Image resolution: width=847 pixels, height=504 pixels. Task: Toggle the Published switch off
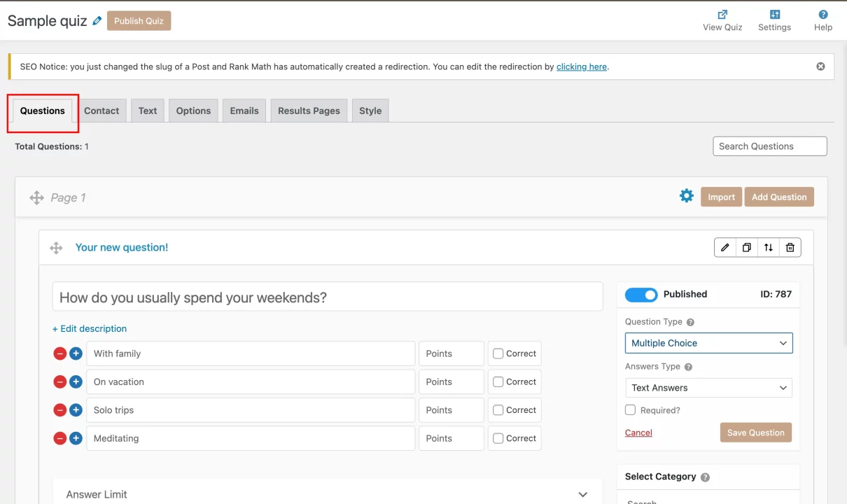point(641,295)
